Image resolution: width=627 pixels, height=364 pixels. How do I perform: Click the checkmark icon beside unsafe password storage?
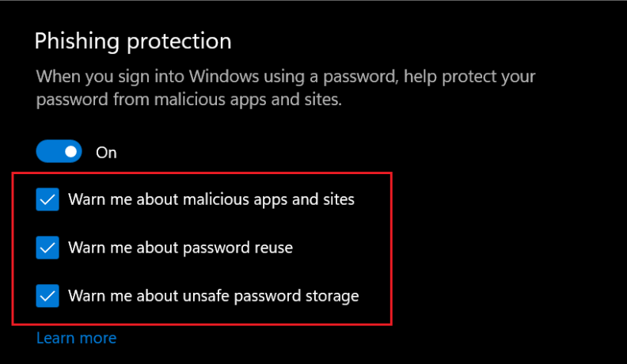(47, 296)
